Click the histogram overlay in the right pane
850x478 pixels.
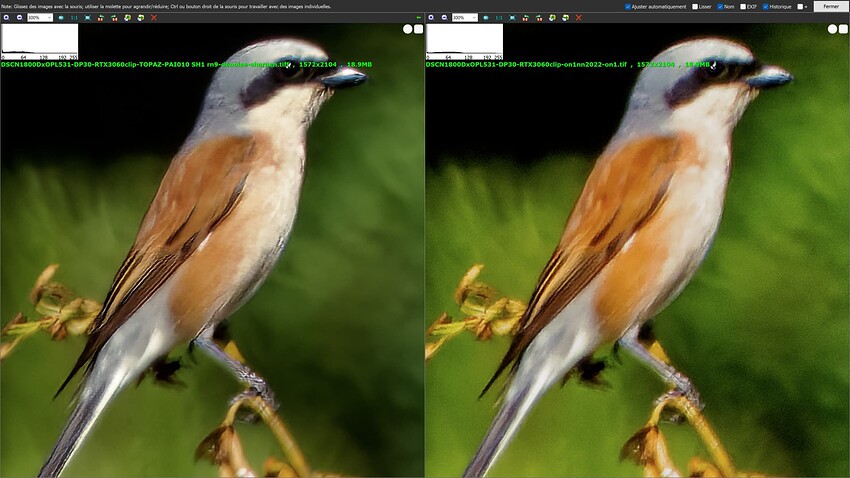pyautogui.click(x=464, y=42)
